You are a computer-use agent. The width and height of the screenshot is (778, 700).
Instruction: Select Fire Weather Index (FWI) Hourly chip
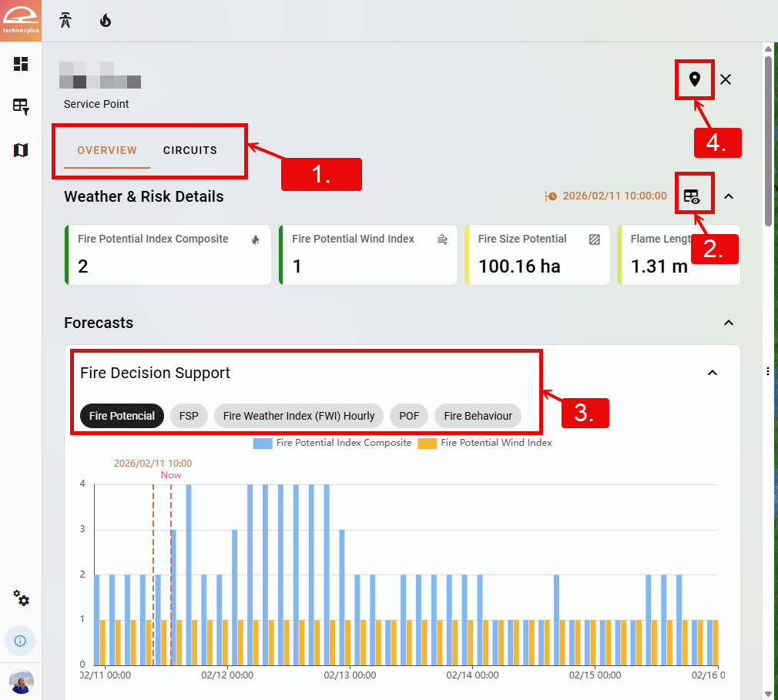pos(299,416)
